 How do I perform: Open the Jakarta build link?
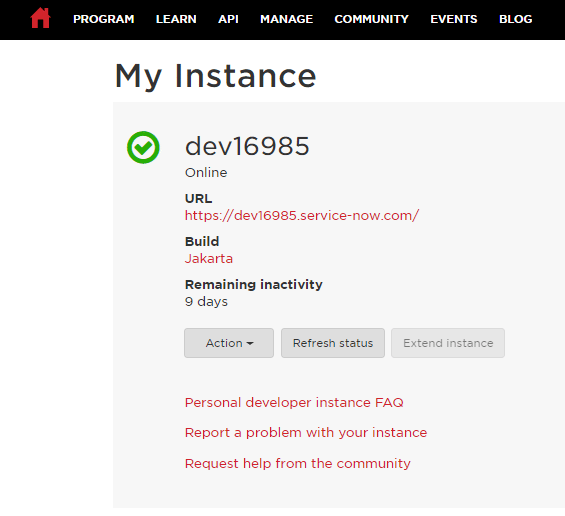[209, 259]
